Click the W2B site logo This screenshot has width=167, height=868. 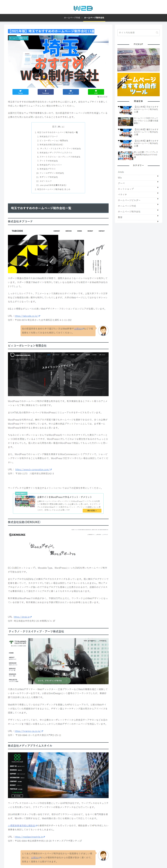click(x=83, y=8)
